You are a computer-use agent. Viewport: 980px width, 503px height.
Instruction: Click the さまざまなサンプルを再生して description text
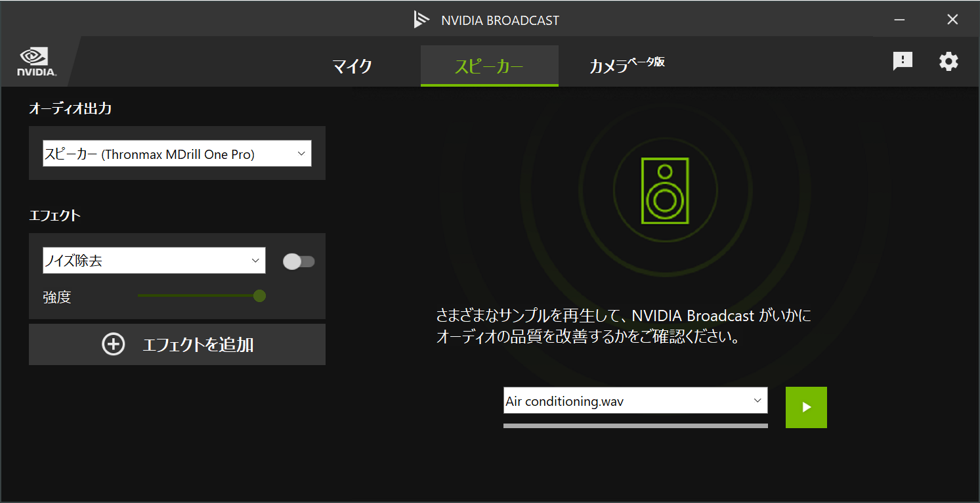(x=624, y=327)
